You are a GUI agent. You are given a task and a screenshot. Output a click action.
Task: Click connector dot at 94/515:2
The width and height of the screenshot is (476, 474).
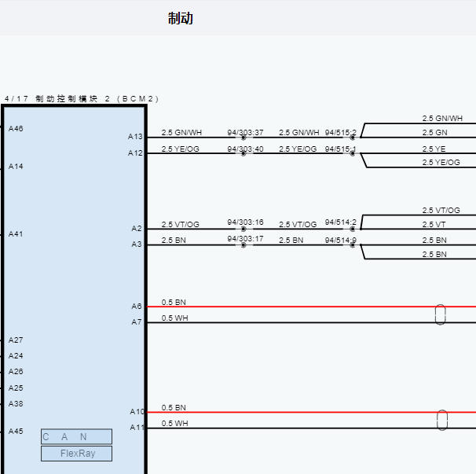tap(352, 138)
